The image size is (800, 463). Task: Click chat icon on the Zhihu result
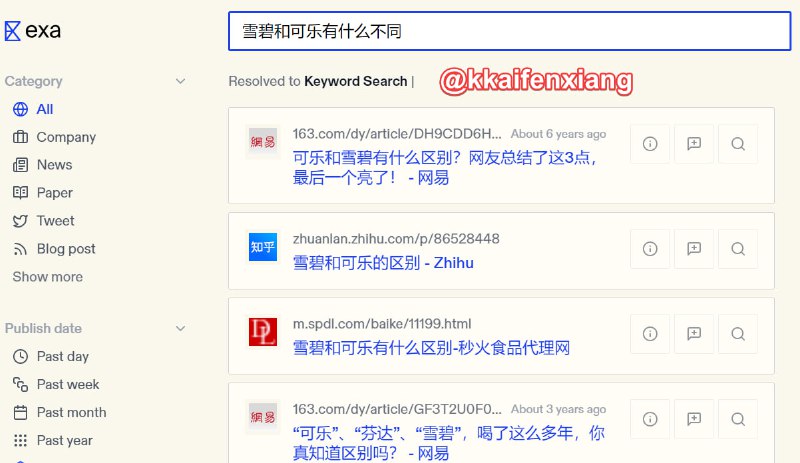click(x=694, y=248)
